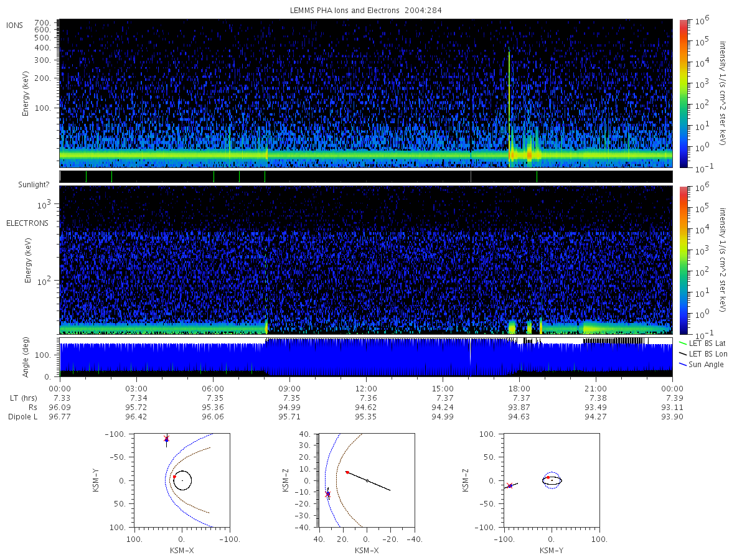Click the electrons intensity color bar
747x560 pixels.
click(683, 259)
